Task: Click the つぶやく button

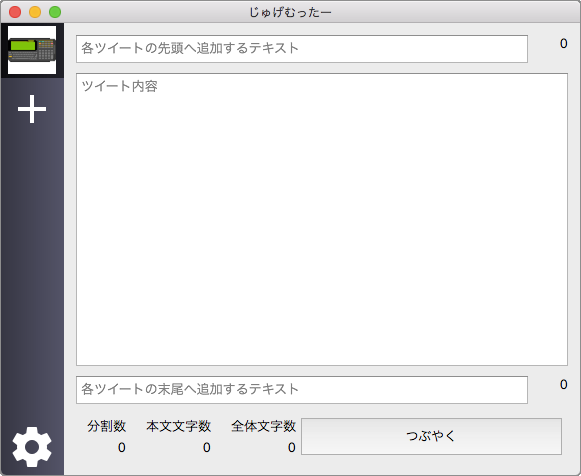Action: click(x=431, y=436)
